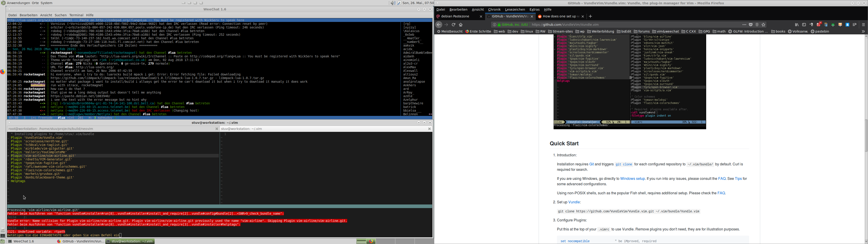Open Firefox Library icon
The height and width of the screenshot is (244, 868).
(x=797, y=25)
